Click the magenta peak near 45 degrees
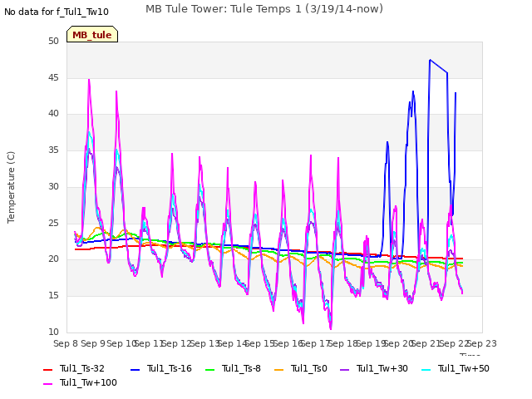The image size is (532, 399). tap(89, 80)
